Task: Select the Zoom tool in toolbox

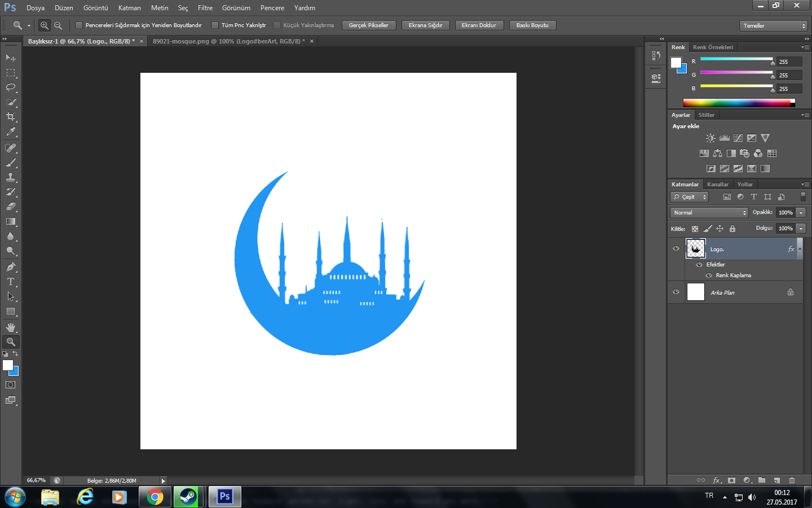Action: pos(11,342)
